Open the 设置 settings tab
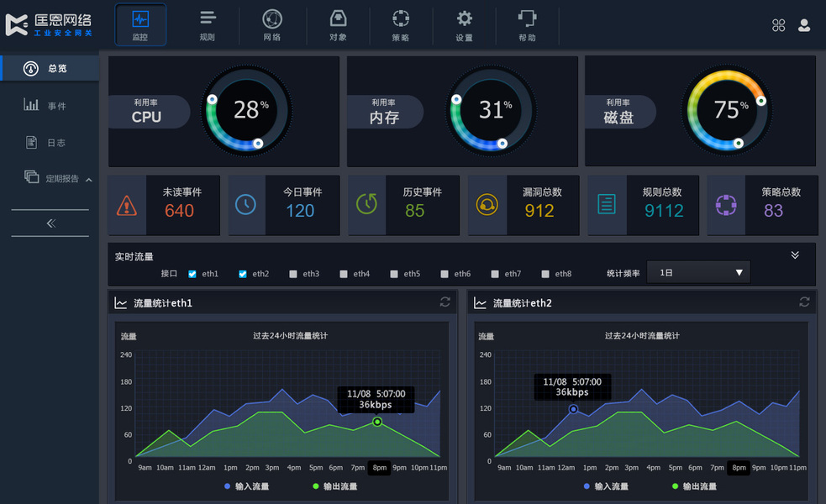The image size is (826, 504). tap(464, 24)
